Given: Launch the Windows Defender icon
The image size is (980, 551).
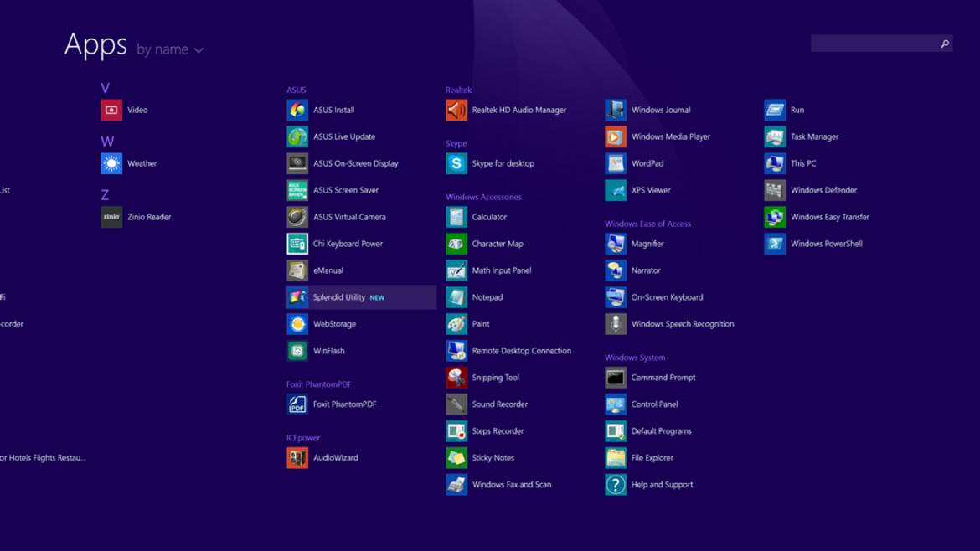Looking at the screenshot, I should [x=775, y=190].
